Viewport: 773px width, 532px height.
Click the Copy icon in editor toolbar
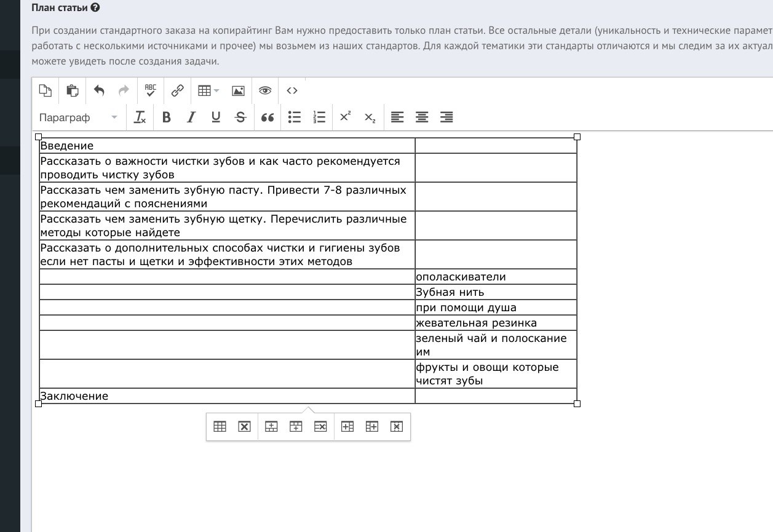[45, 90]
